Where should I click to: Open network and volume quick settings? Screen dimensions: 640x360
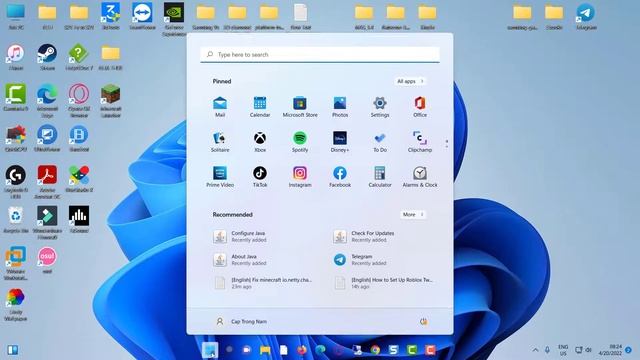(x=583, y=350)
